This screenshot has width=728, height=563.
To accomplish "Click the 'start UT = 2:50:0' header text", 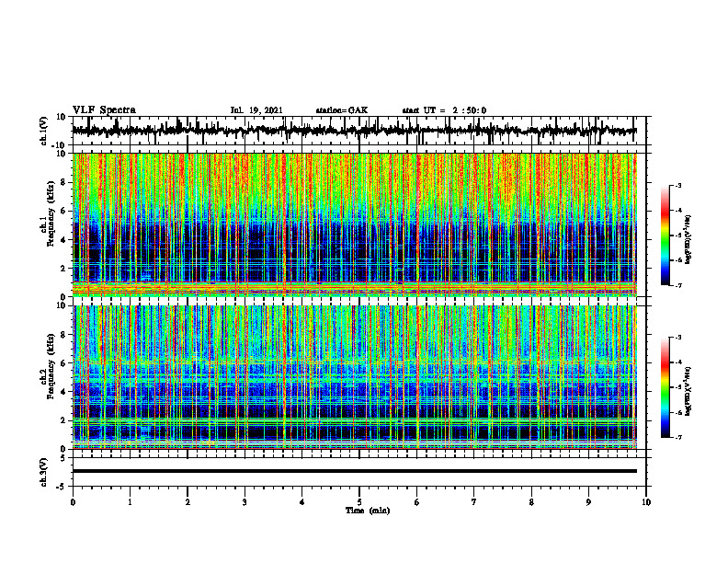I will point(444,110).
